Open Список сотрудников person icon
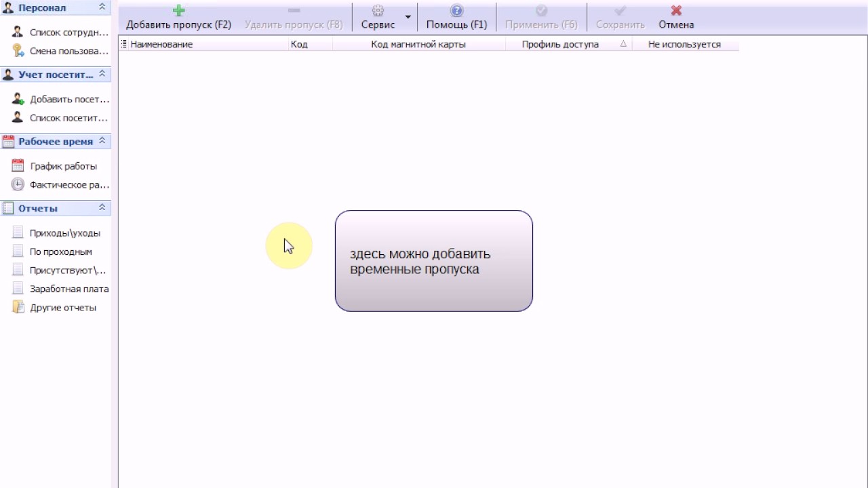Image resolution: width=868 pixels, height=488 pixels. (18, 32)
